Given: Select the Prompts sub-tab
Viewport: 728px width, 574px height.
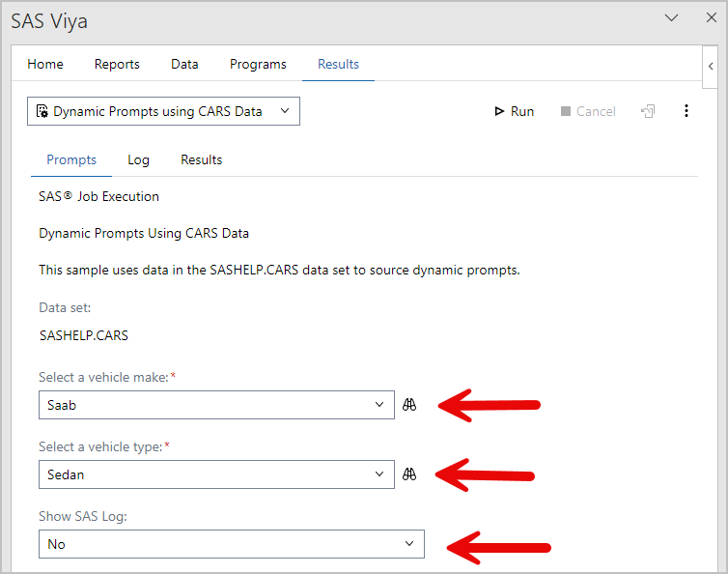Looking at the screenshot, I should tap(71, 159).
